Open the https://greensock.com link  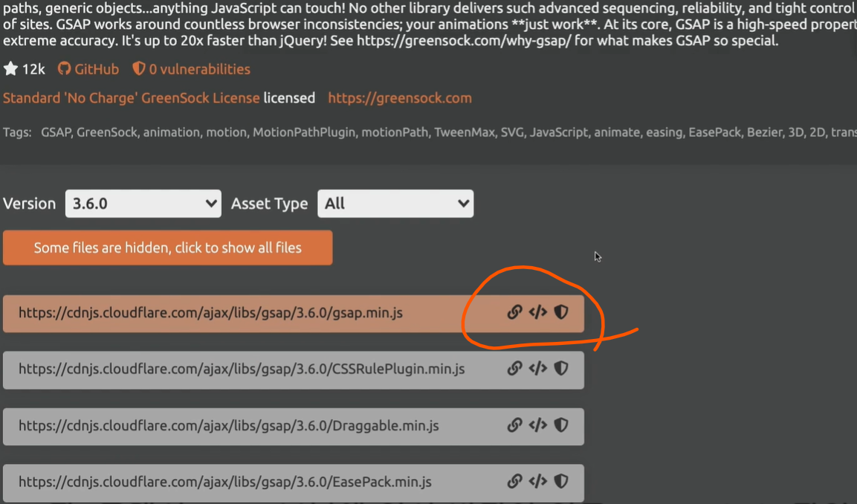(400, 98)
